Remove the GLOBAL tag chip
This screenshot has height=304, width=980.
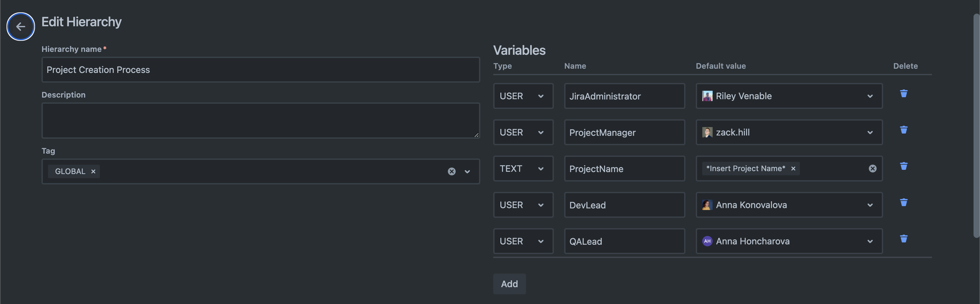pyautogui.click(x=93, y=171)
